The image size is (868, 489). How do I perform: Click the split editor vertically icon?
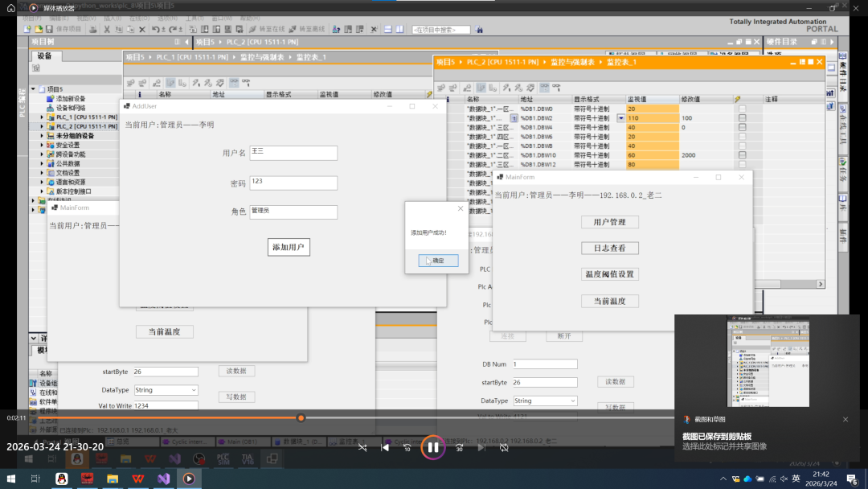coord(399,29)
